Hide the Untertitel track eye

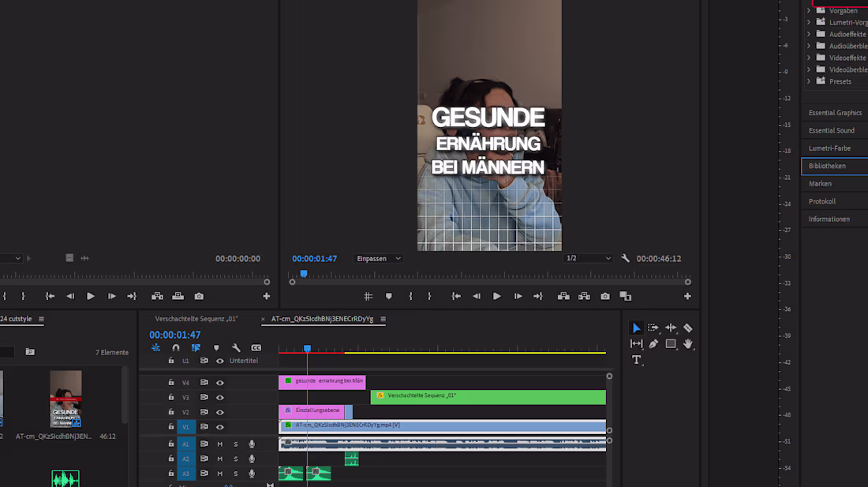tap(220, 361)
